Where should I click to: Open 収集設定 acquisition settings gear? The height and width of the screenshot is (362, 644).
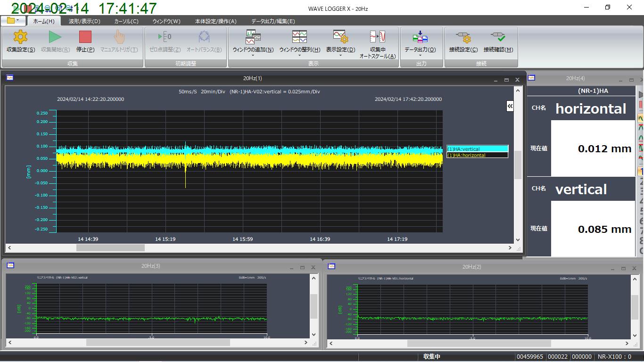[x=20, y=38]
